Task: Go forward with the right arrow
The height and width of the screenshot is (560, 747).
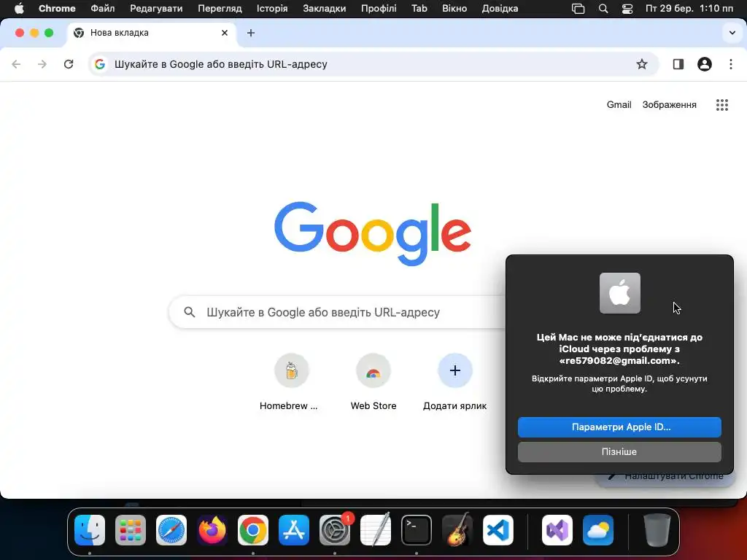Action: tap(42, 64)
